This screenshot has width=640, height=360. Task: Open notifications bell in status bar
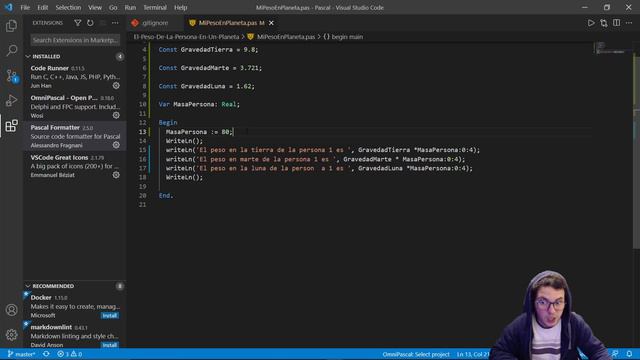pos(629,354)
